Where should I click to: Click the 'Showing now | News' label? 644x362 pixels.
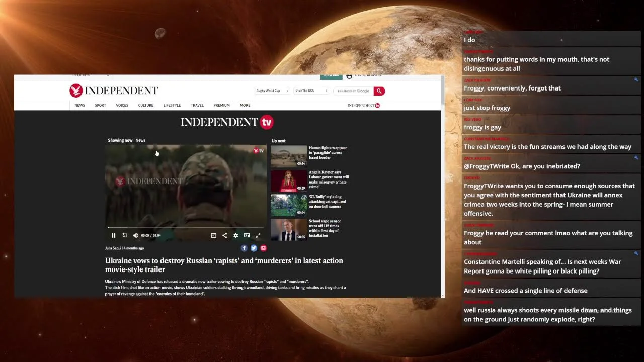click(x=127, y=140)
